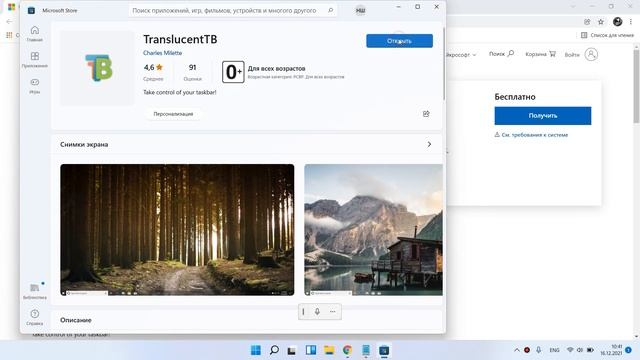Expand the Майкрософт dropdown in browser page

[x=461, y=55]
